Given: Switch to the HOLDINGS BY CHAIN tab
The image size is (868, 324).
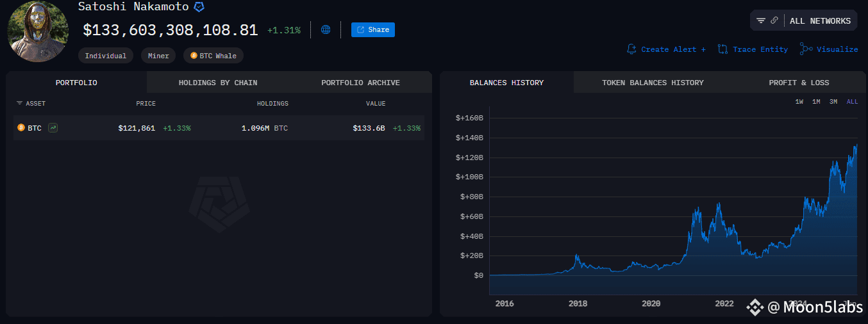Looking at the screenshot, I should 218,83.
